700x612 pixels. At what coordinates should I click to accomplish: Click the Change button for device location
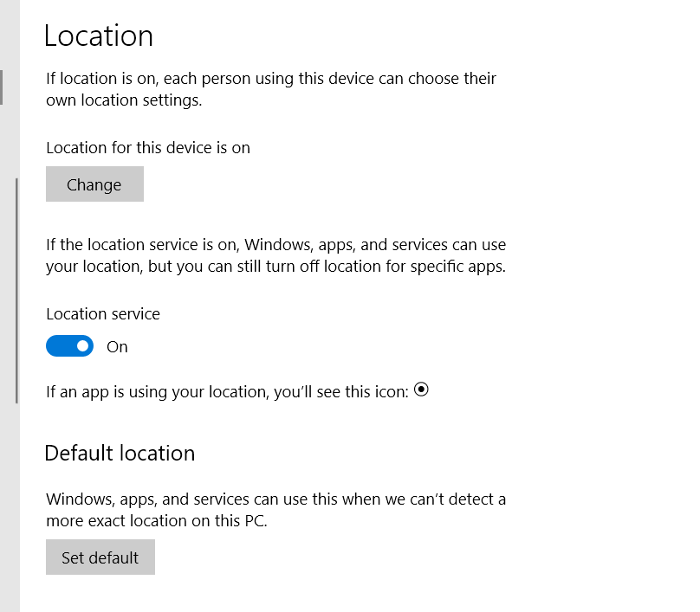click(x=94, y=184)
